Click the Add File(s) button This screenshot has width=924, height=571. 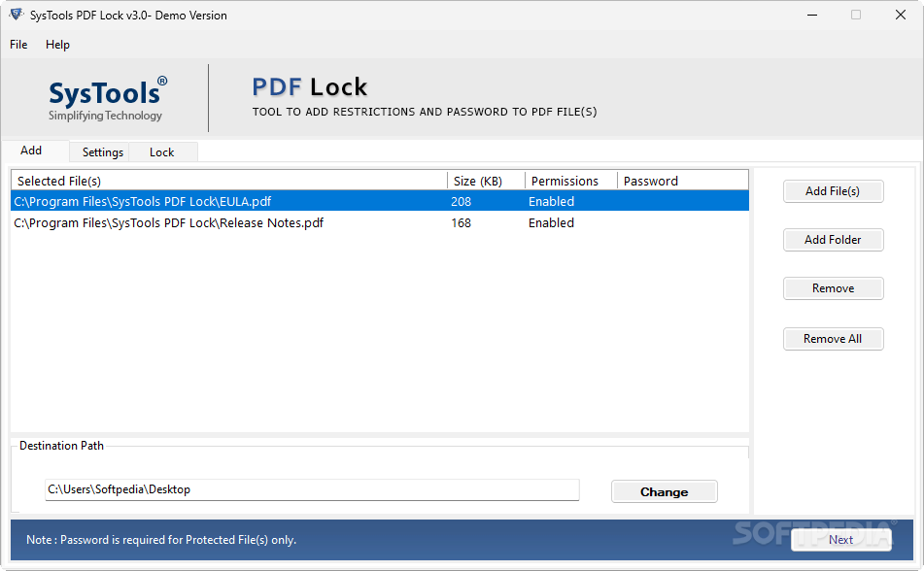(x=833, y=191)
